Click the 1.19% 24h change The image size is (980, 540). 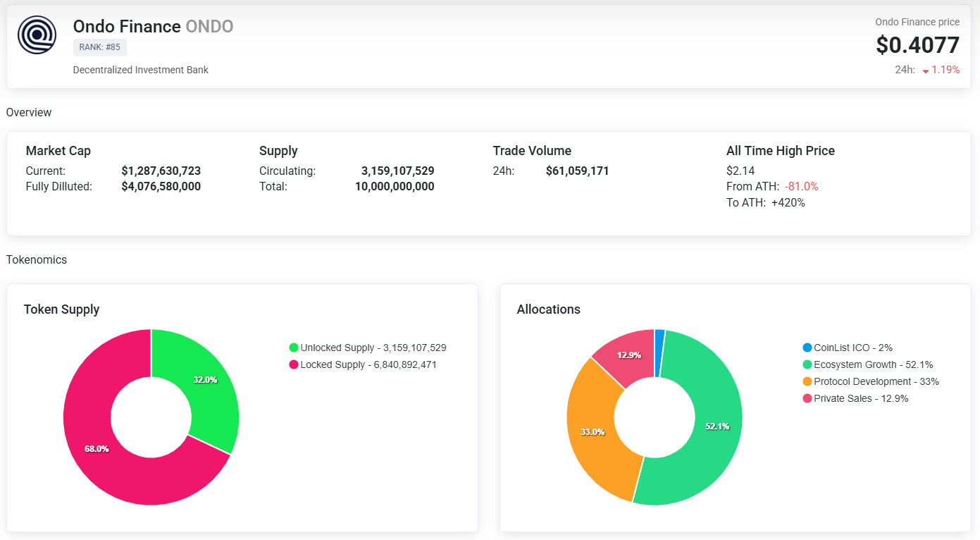click(x=945, y=70)
